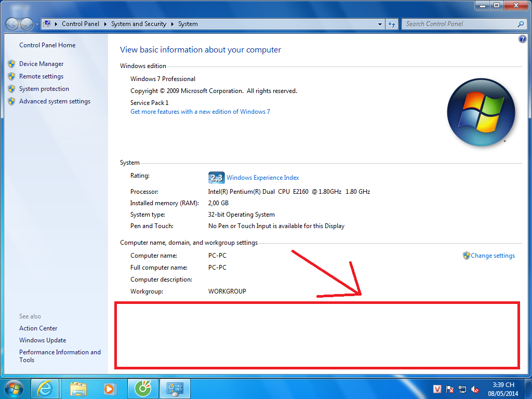Select System and Security breadcrumb

click(x=138, y=24)
